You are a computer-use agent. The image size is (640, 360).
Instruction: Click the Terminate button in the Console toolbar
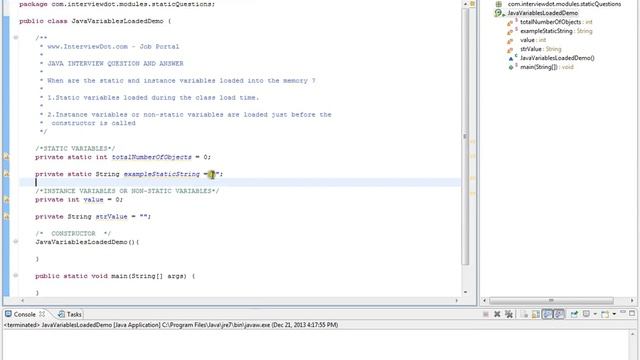(486, 314)
